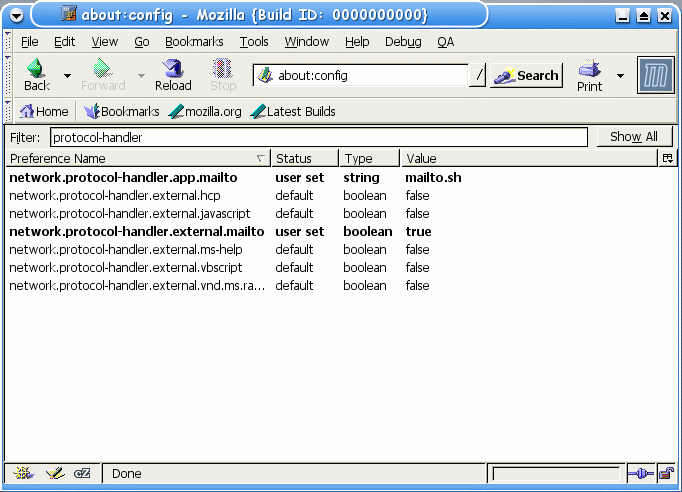Image resolution: width=682 pixels, height=492 pixels.
Task: Select network.protocol-handler.external.vnd.ms.ra... row
Action: pos(341,285)
